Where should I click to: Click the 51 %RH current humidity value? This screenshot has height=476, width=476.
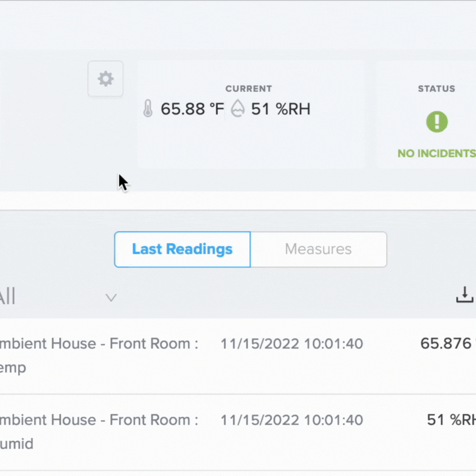pyautogui.click(x=281, y=109)
